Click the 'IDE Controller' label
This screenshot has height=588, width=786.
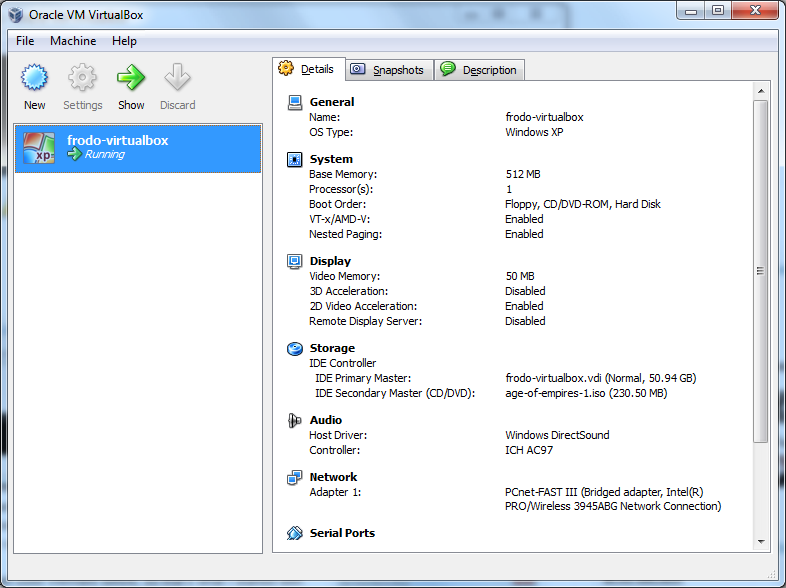[x=342, y=363]
